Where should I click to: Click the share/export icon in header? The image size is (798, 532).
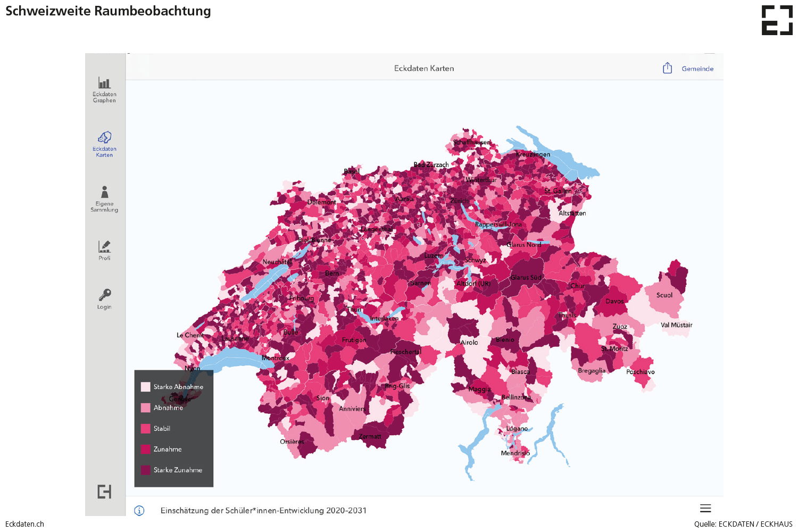[667, 68]
